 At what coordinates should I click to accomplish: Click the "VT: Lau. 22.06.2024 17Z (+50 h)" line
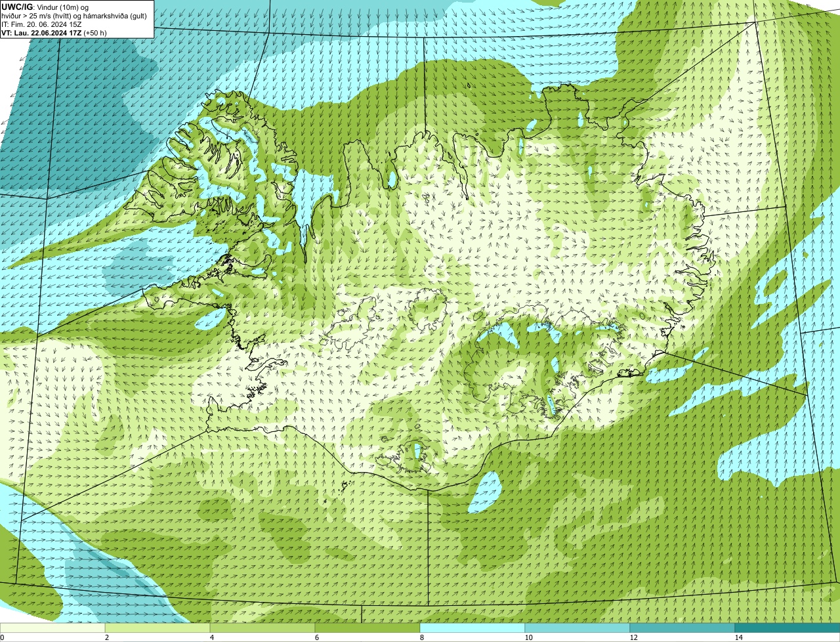point(54,32)
